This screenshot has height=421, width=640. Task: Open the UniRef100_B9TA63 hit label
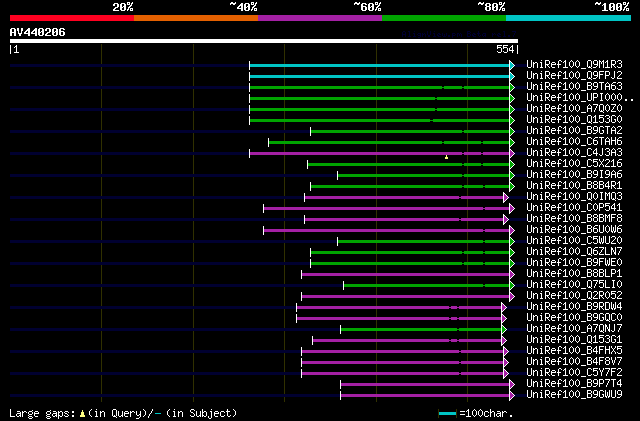pos(574,87)
